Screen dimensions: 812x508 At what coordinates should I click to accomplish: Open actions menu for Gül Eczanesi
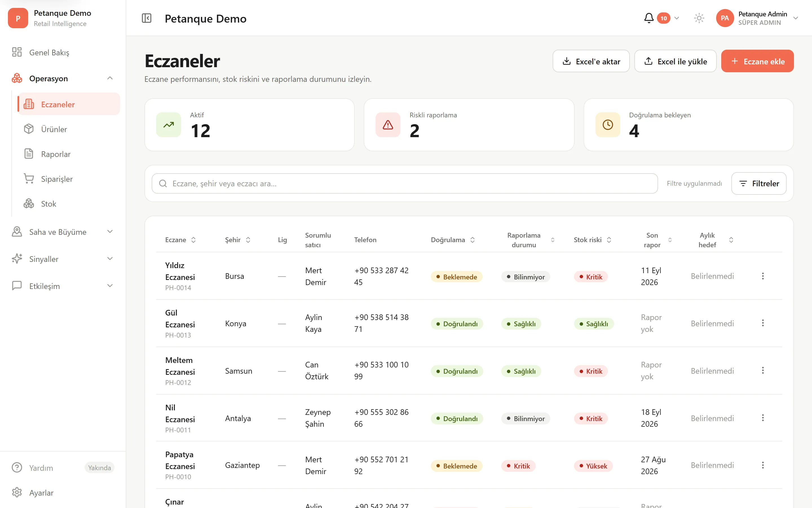click(x=763, y=323)
